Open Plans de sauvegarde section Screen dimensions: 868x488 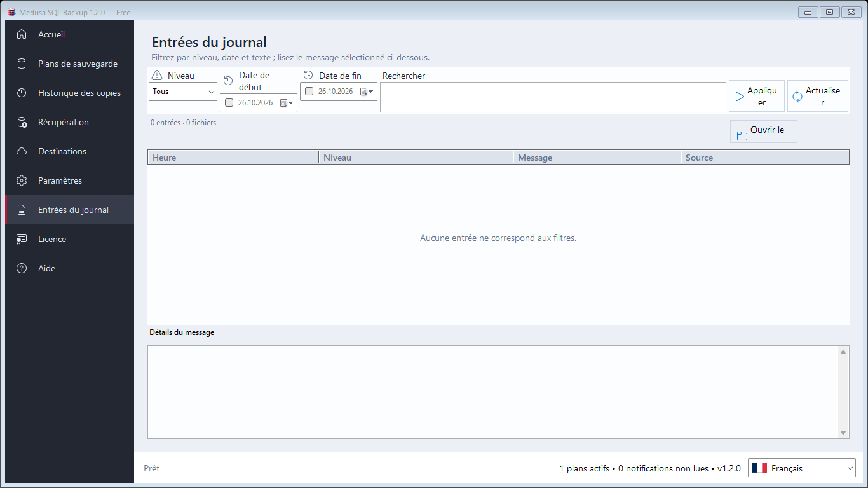click(x=70, y=64)
